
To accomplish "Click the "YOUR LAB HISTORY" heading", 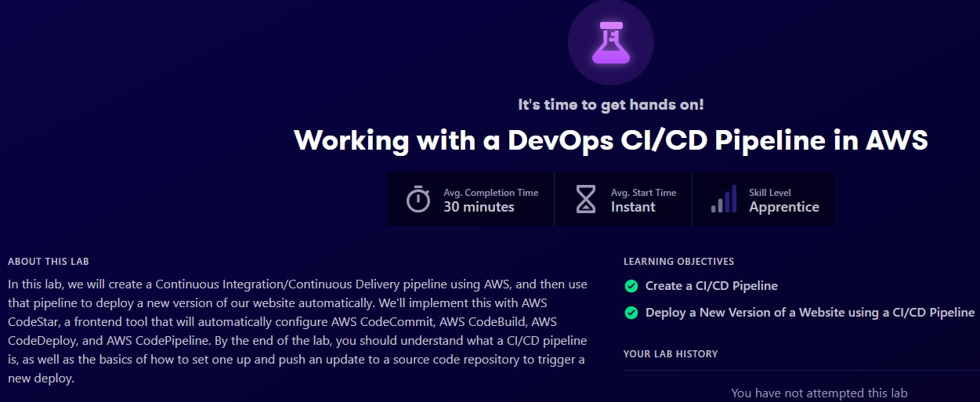I will tap(671, 353).
